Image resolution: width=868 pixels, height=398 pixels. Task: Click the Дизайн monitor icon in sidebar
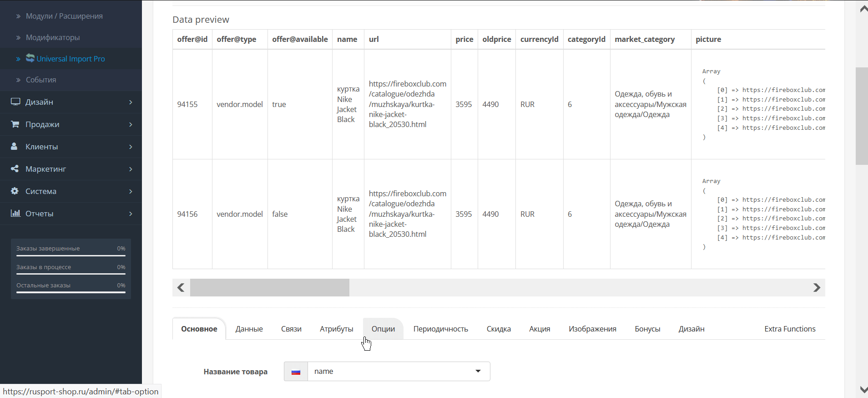[15, 102]
